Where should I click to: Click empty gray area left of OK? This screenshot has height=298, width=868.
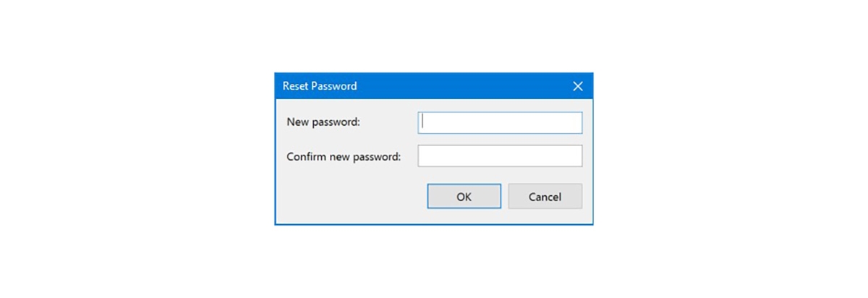click(351, 197)
